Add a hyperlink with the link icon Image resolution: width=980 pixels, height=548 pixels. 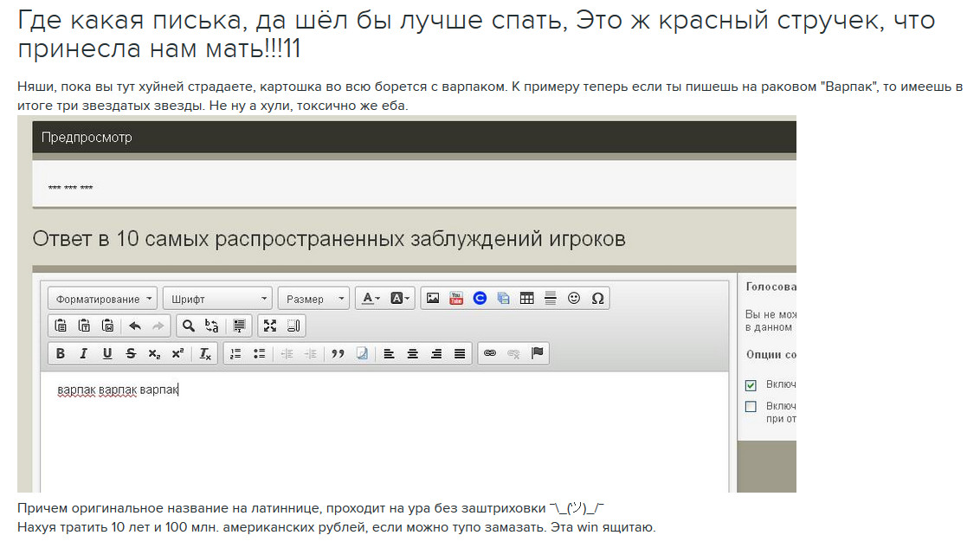pyautogui.click(x=490, y=353)
